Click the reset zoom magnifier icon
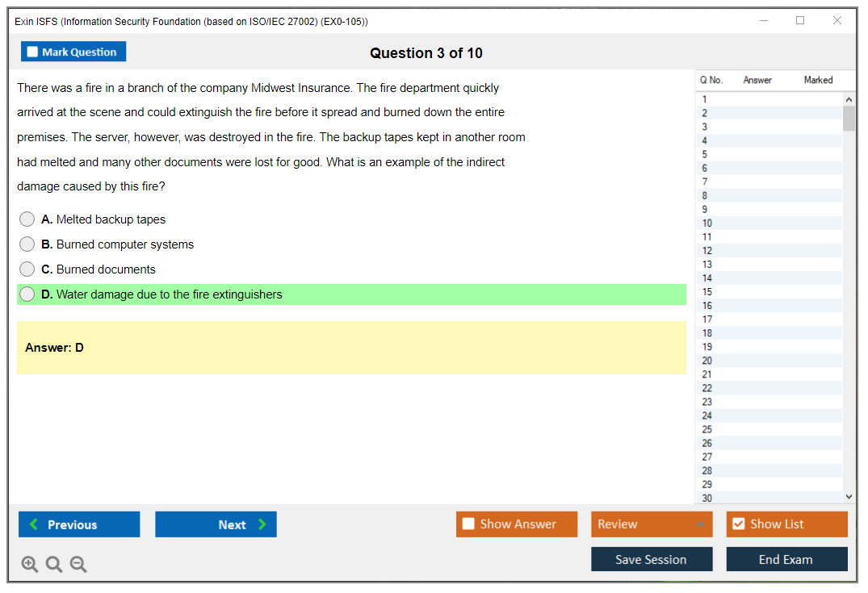This screenshot has height=593, width=868. pos(54,565)
